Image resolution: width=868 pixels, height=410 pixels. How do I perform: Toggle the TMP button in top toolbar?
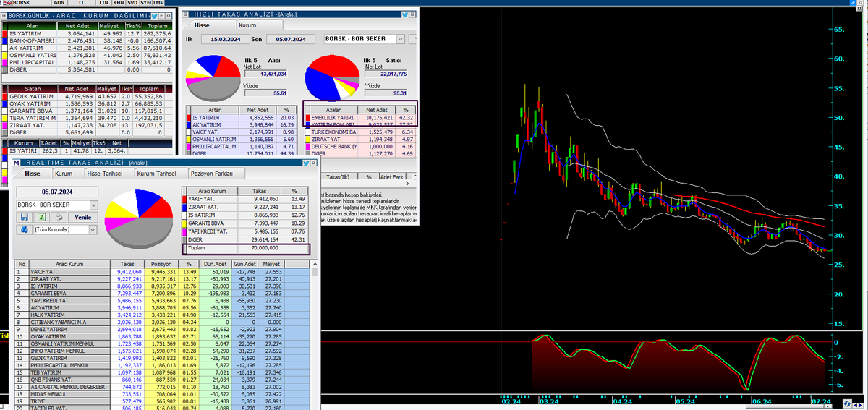158,4
